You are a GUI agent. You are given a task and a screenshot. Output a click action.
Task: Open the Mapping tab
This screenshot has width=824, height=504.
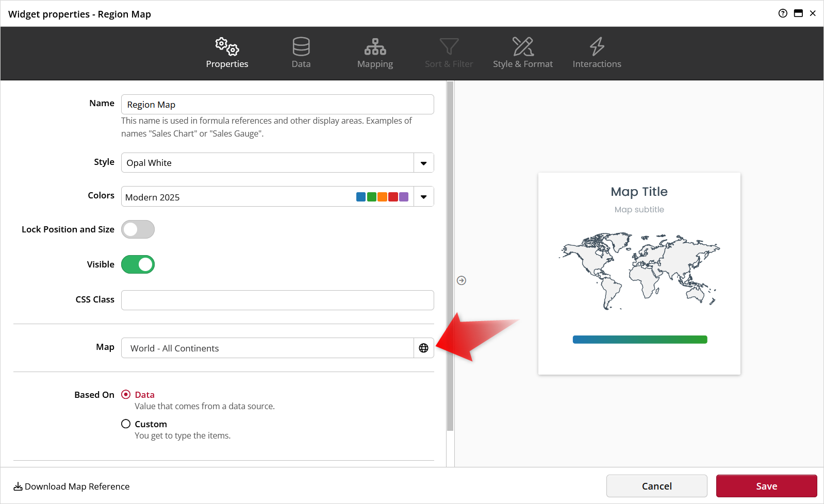coord(375,53)
